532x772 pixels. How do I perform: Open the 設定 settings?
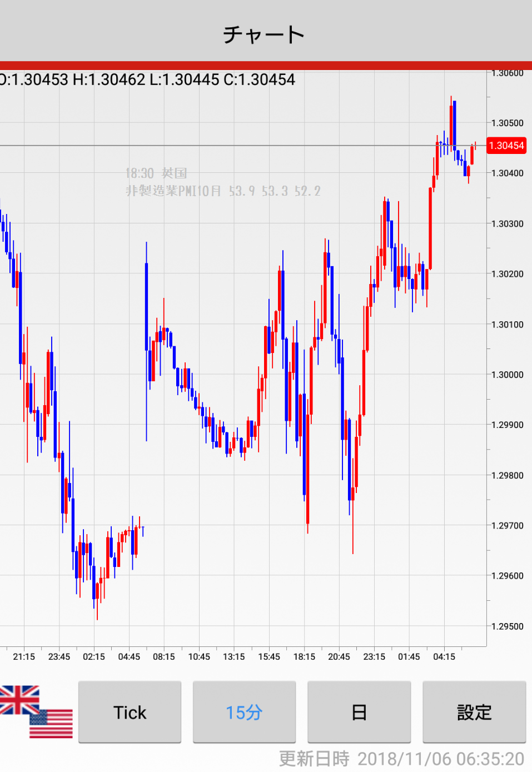pos(474,712)
